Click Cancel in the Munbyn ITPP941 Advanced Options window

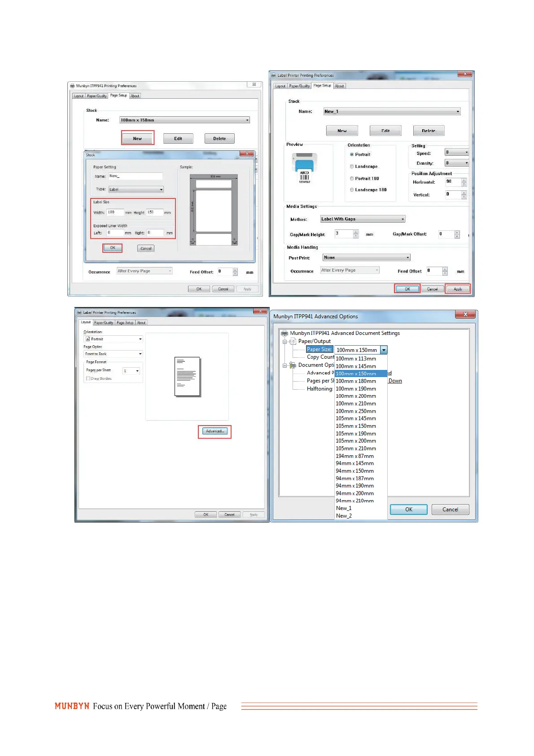coord(450,510)
